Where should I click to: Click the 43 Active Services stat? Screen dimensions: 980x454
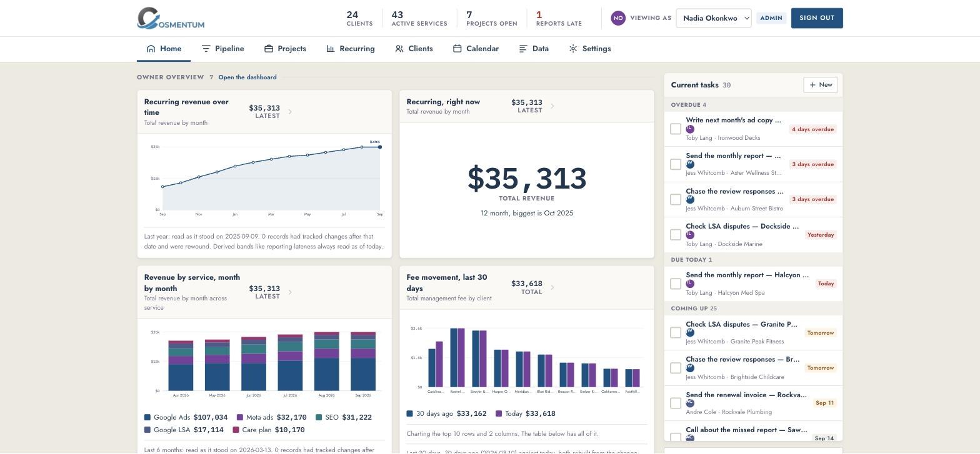(419, 18)
